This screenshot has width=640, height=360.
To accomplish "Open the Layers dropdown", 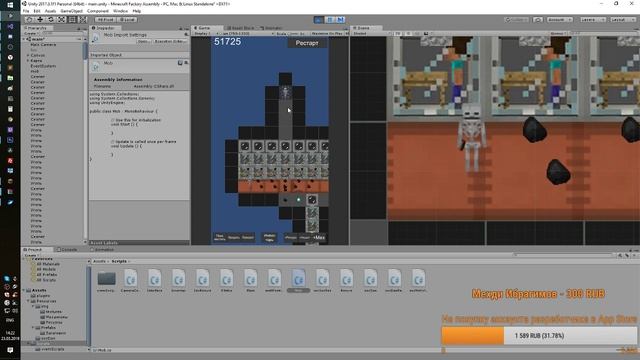I will click(x=592, y=20).
